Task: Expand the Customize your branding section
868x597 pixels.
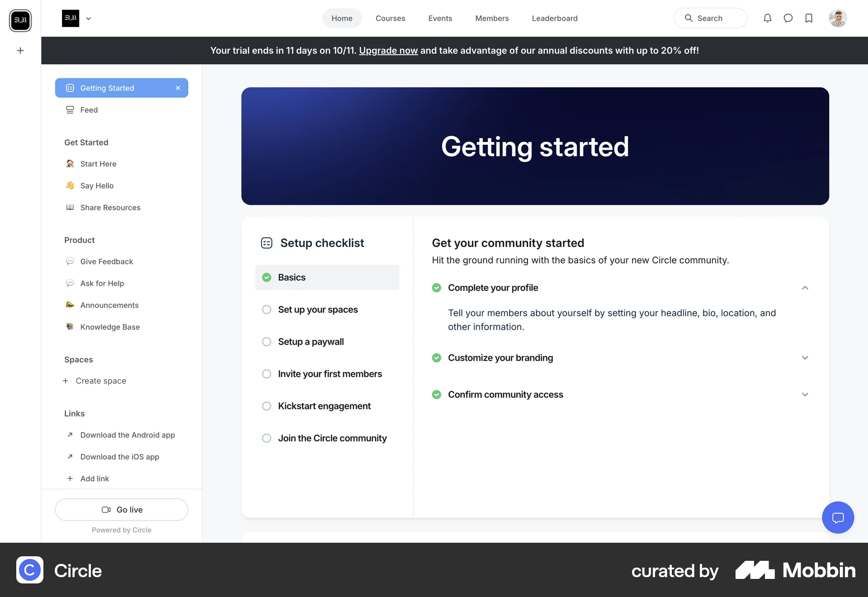Action: 805,358
